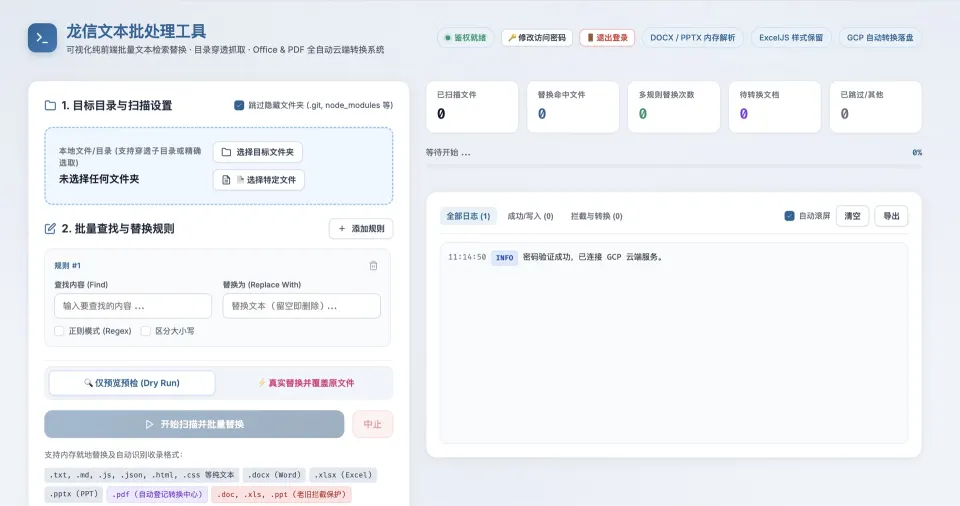960x506 pixels.
Task: Start scan and batch replace button
Action: coord(194,424)
